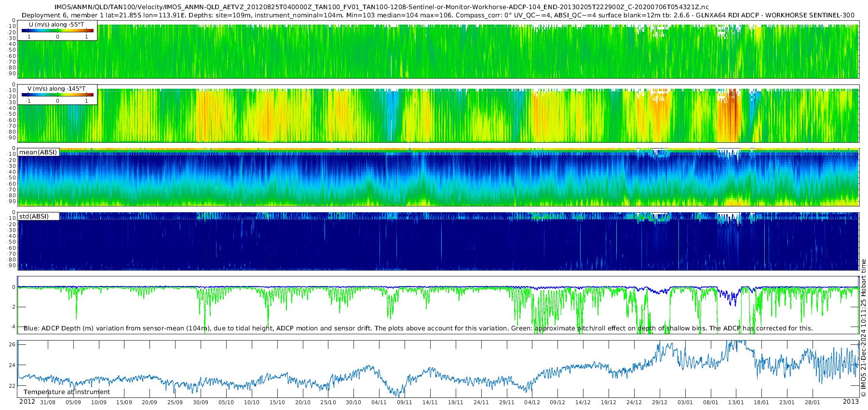Screen dimensions: 868x410
Task: Select the 25/10 date tick label
Action: (328, 402)
